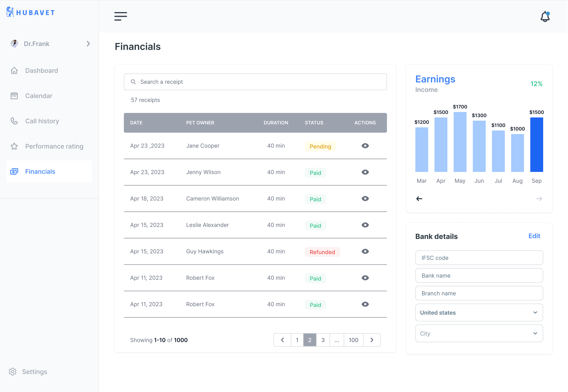Open Call history from sidebar
Image resolution: width=568 pixels, height=392 pixels.
[x=42, y=121]
